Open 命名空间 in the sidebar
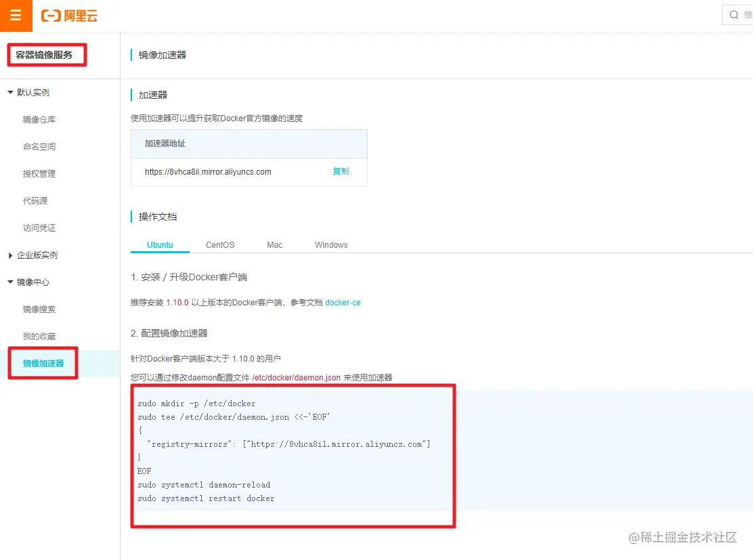The width and height of the screenshot is (753, 560). click(x=39, y=146)
